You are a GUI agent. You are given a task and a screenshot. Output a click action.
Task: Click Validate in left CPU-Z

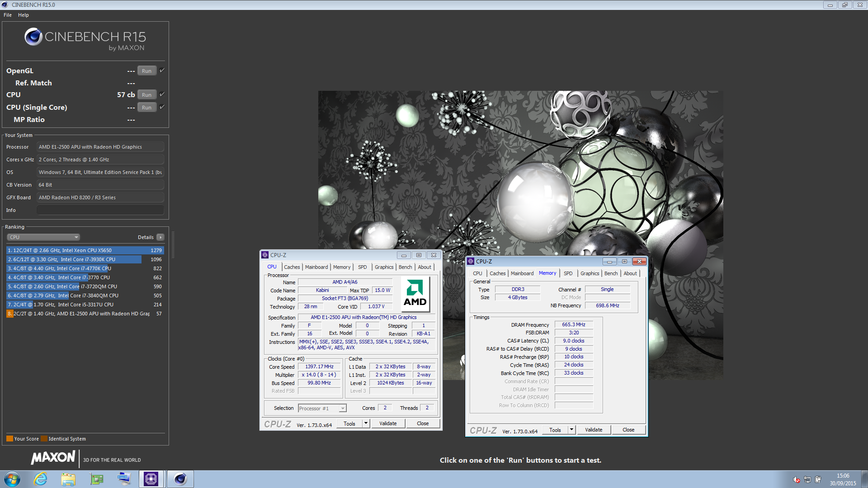click(388, 424)
